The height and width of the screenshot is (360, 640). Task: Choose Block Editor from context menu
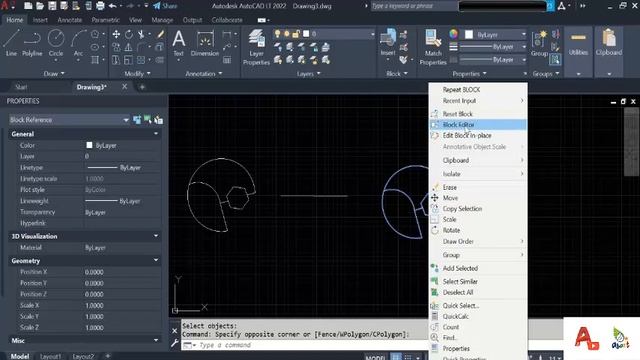478,124
